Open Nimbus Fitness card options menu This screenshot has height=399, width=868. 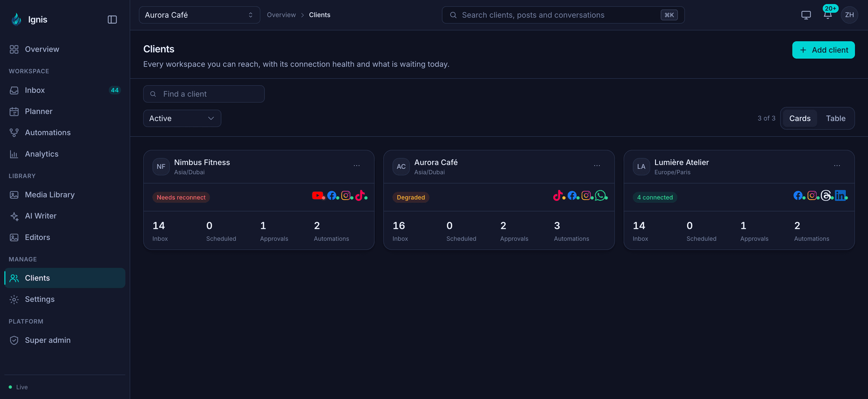pyautogui.click(x=357, y=166)
